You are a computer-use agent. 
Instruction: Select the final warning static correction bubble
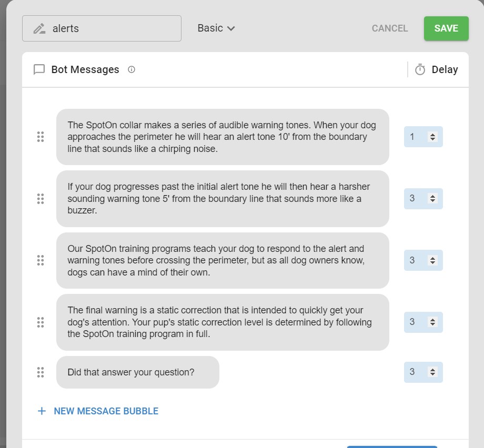point(223,322)
